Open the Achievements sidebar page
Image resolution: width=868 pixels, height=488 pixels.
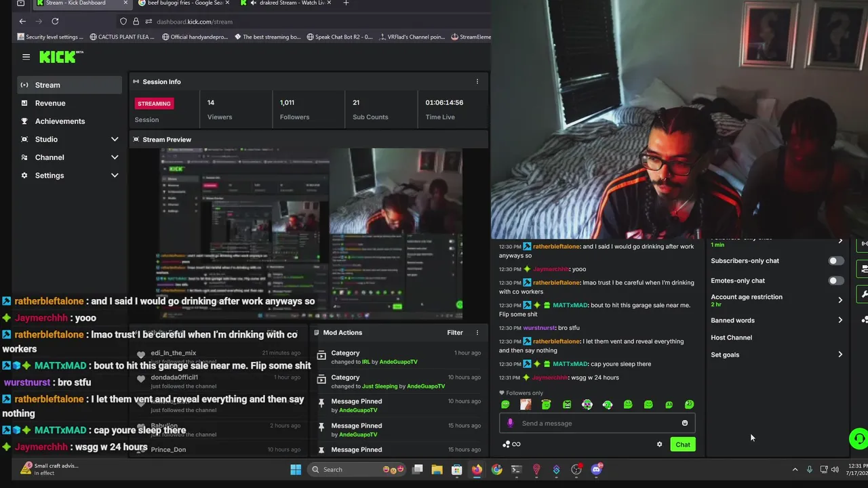71,121
